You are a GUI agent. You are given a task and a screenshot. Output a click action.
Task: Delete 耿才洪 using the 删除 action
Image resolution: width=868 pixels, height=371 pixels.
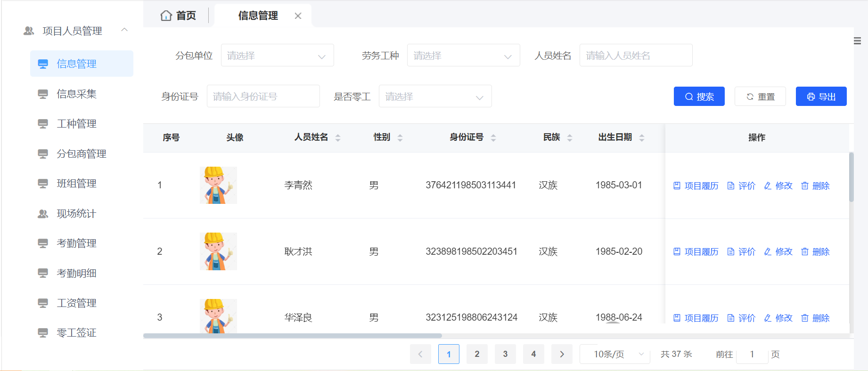point(815,252)
